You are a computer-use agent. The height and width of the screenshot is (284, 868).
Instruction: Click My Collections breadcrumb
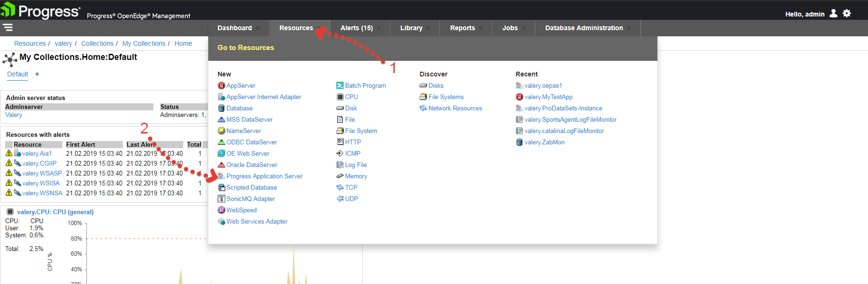click(x=144, y=43)
